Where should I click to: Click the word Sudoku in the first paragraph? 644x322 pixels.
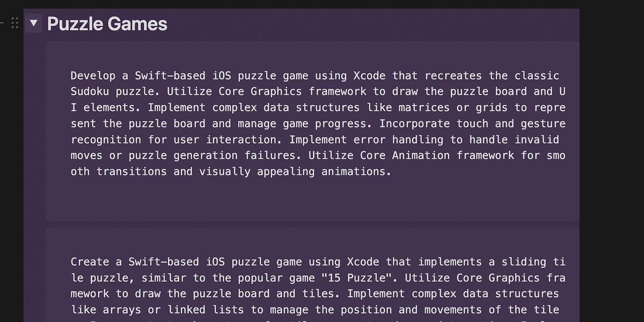90,91
